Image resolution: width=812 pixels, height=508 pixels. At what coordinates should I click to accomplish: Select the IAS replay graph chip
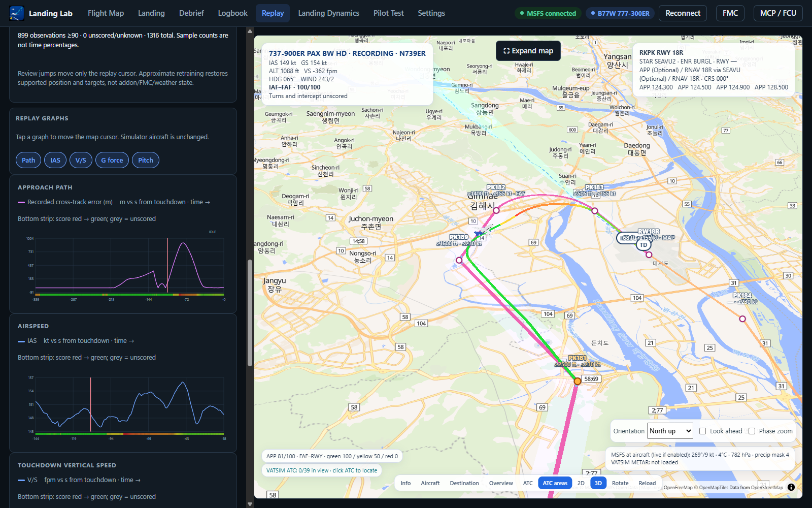tap(55, 160)
